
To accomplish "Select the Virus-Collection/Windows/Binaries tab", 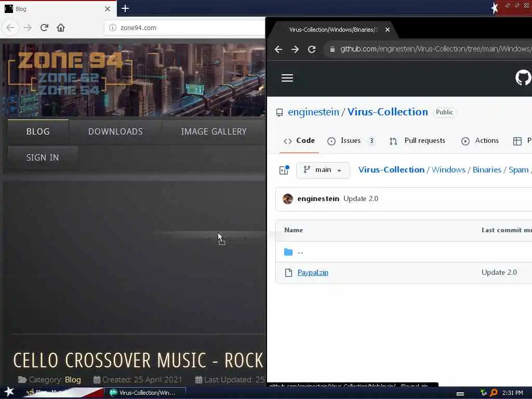I will pyautogui.click(x=333, y=30).
